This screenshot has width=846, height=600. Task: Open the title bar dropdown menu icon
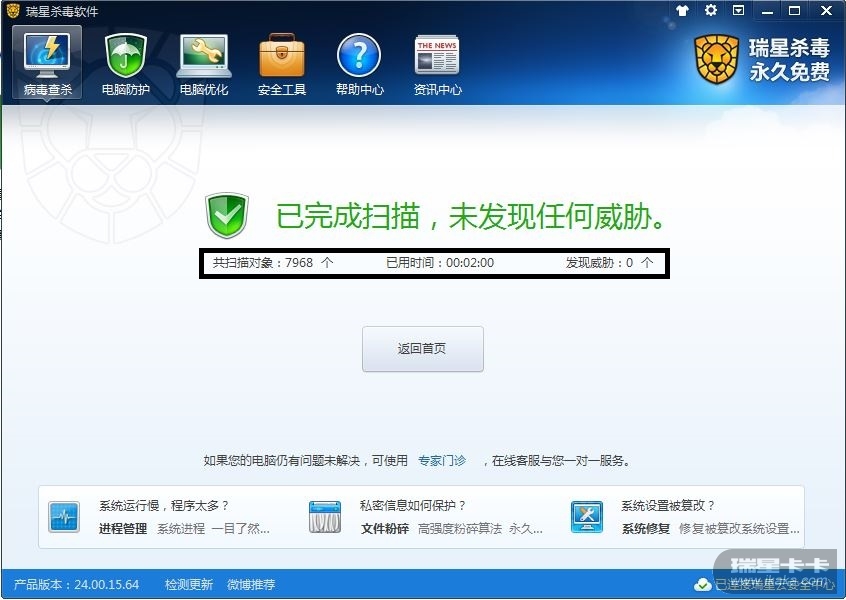pyautogui.click(x=739, y=10)
